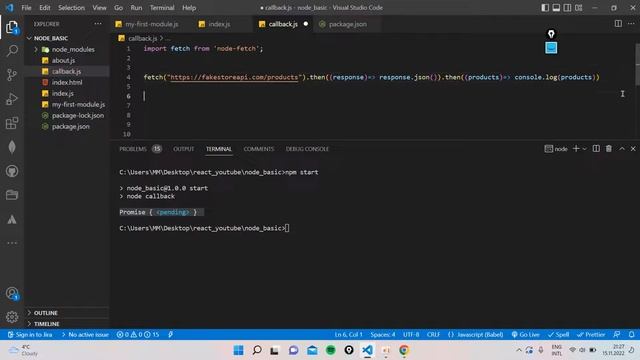This screenshot has width=640, height=360.
Task: Expand the node_modules folder
Action: (x=67, y=49)
